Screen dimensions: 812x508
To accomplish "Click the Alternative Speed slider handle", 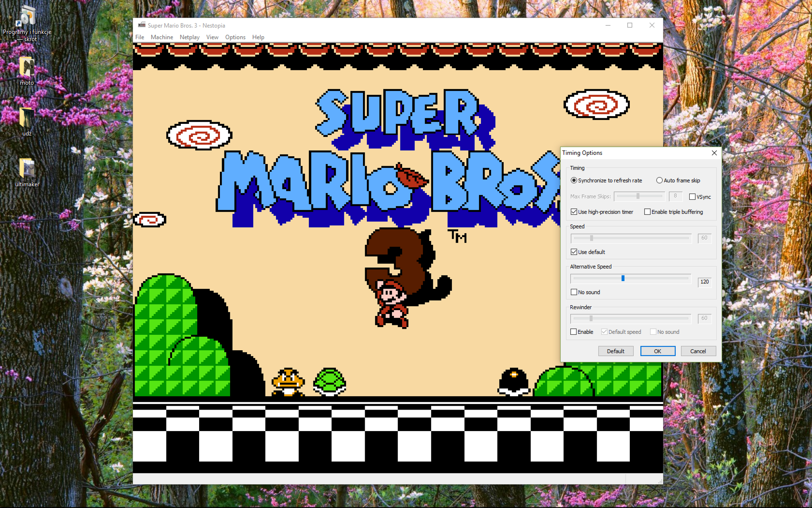I will (x=623, y=278).
